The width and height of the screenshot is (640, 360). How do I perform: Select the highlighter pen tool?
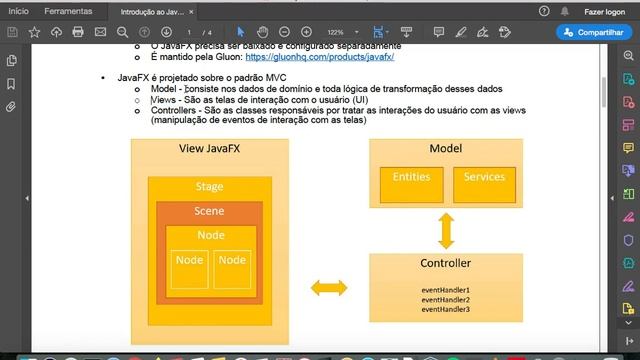[461, 32]
